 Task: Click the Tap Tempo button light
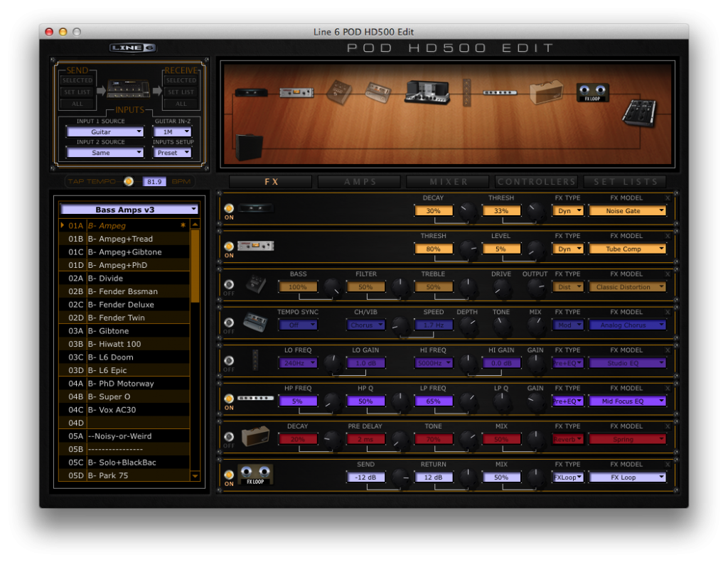tap(129, 181)
